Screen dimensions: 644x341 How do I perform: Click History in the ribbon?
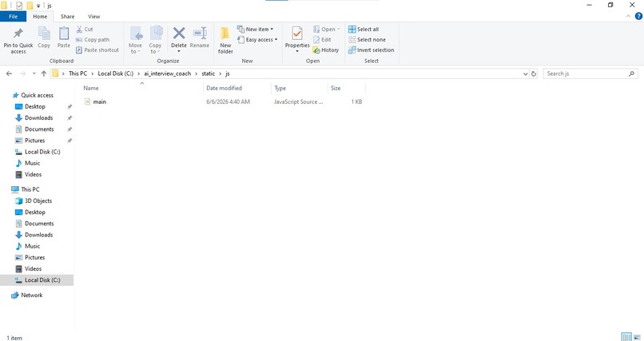[326, 50]
